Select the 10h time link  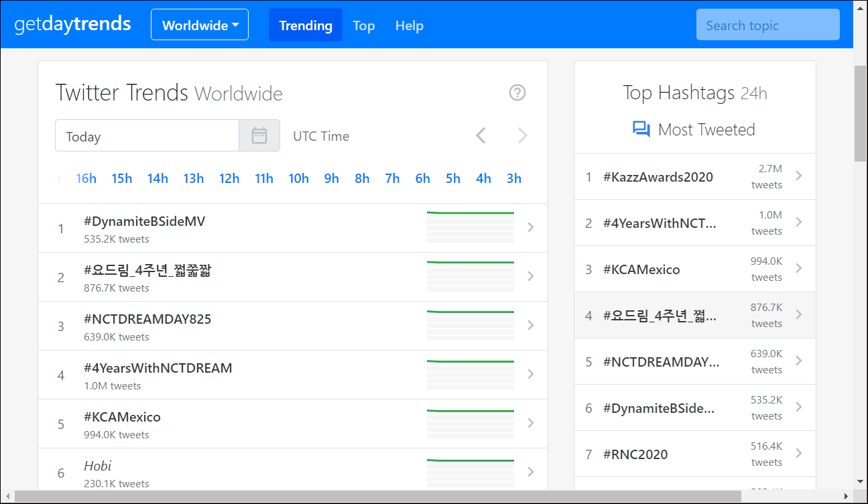299,178
